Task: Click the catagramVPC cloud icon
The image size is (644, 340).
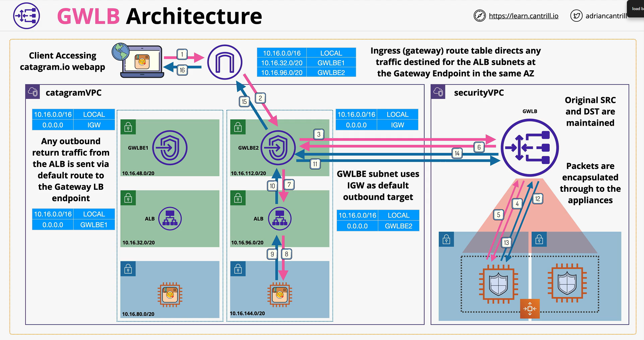Action: point(33,92)
